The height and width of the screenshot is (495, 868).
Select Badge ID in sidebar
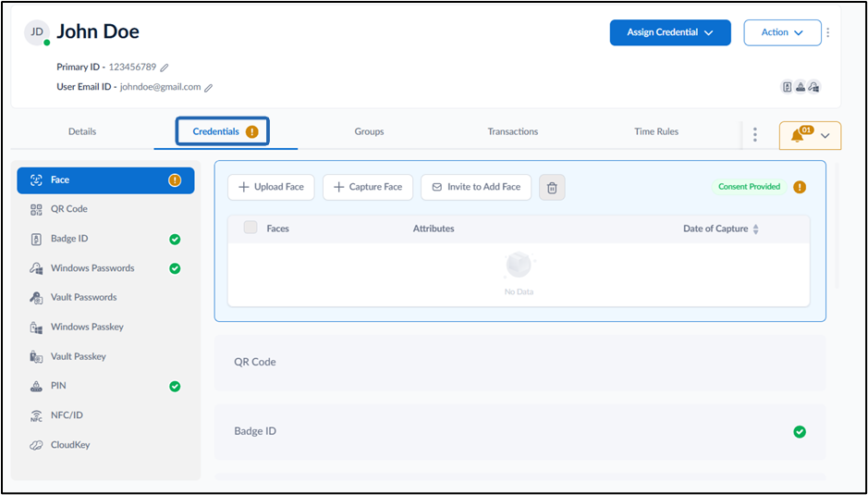pos(105,239)
